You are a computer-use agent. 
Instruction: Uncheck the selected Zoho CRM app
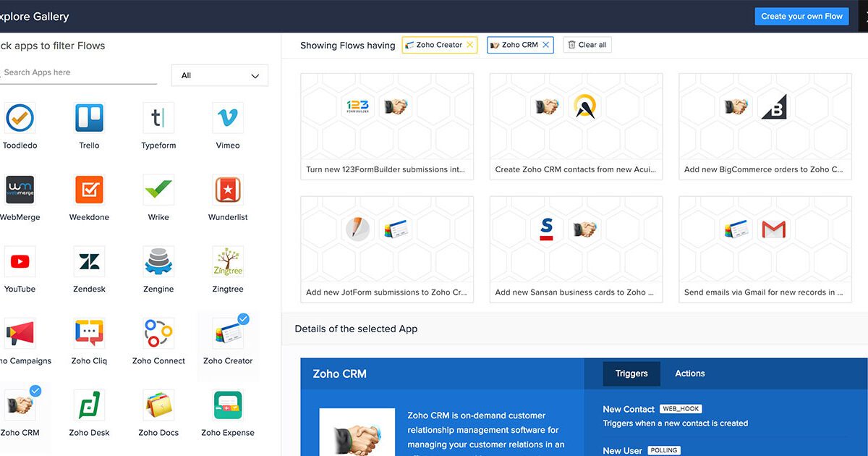pyautogui.click(x=20, y=406)
